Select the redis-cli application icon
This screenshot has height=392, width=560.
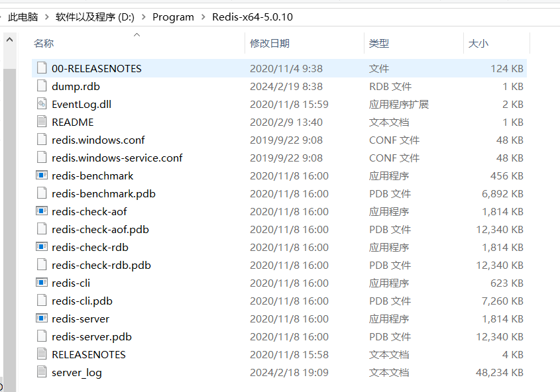[42, 283]
